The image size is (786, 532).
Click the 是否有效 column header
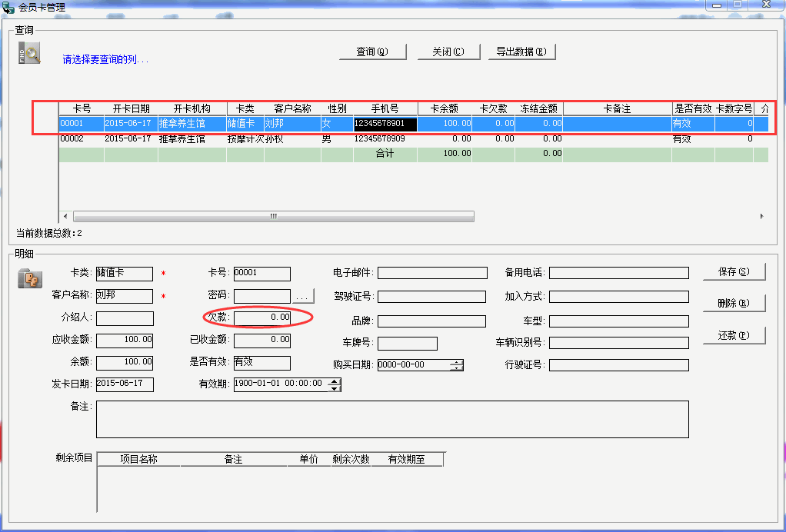coord(693,108)
